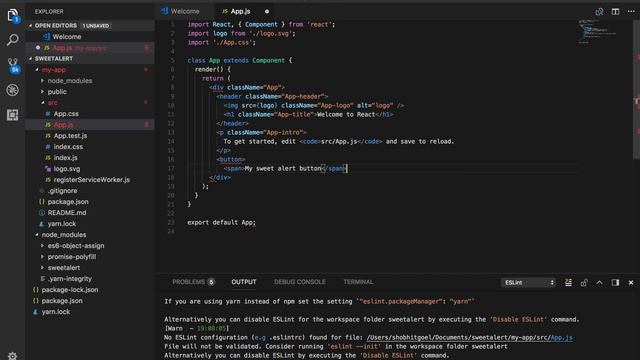Click the 'My sweet alert button' span text

(x=283, y=169)
